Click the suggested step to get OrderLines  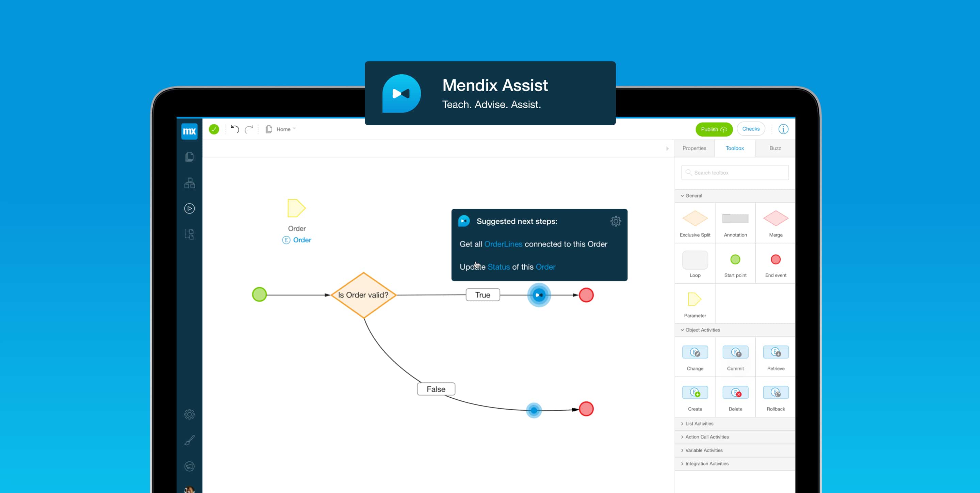tap(537, 244)
